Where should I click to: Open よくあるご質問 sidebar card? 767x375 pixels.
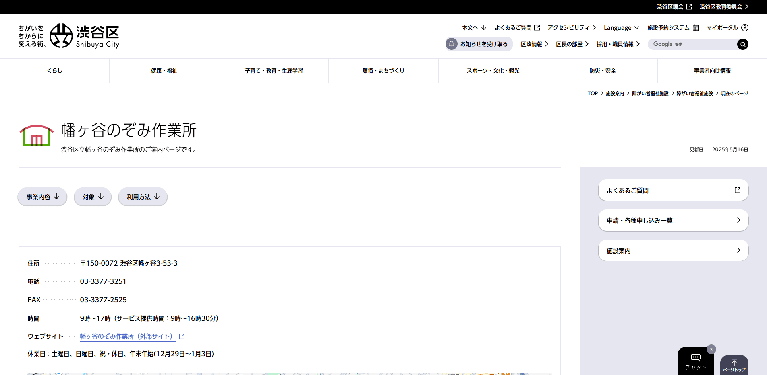tap(673, 190)
